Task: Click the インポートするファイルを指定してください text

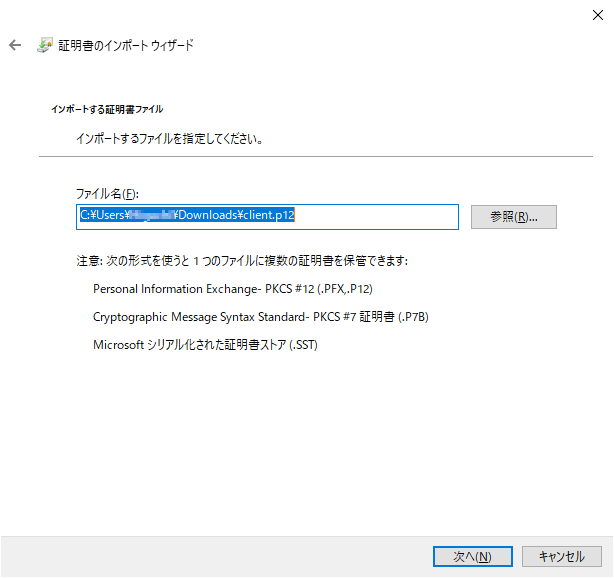Action: (169, 139)
